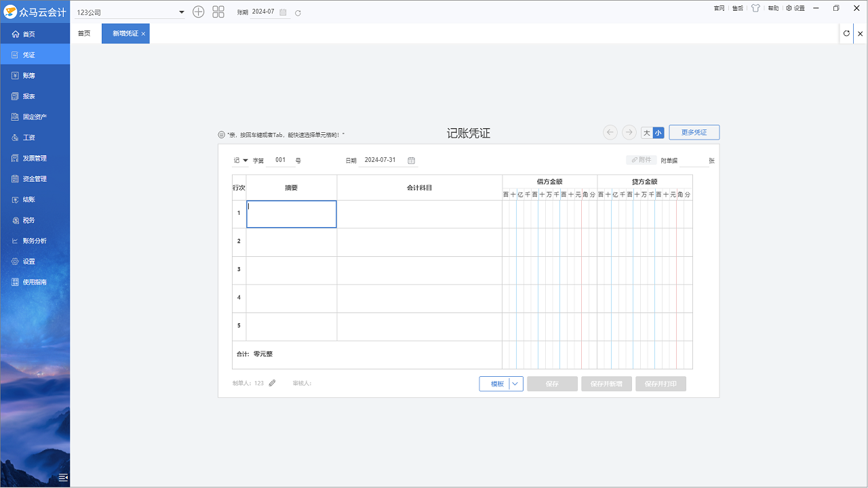Expand the 模板 template dropdown arrow
868x488 pixels.
click(516, 384)
